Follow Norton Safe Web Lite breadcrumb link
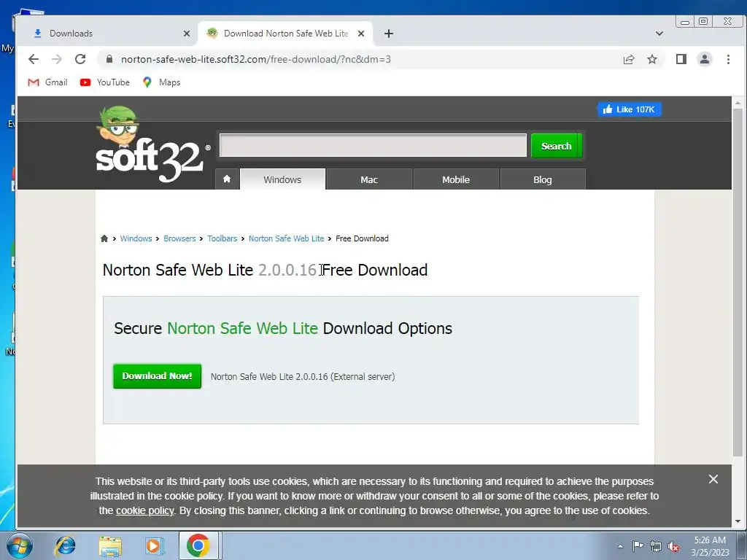Screen dimensions: 747x560 (x=286, y=238)
